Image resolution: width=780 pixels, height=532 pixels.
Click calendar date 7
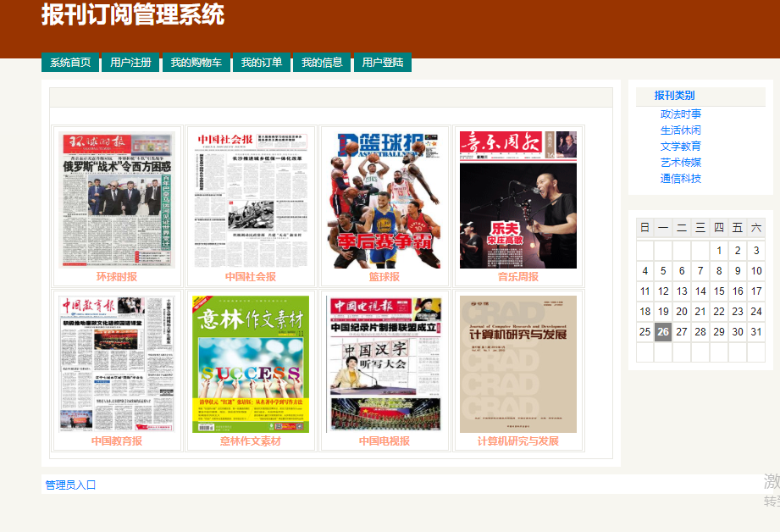coord(700,271)
